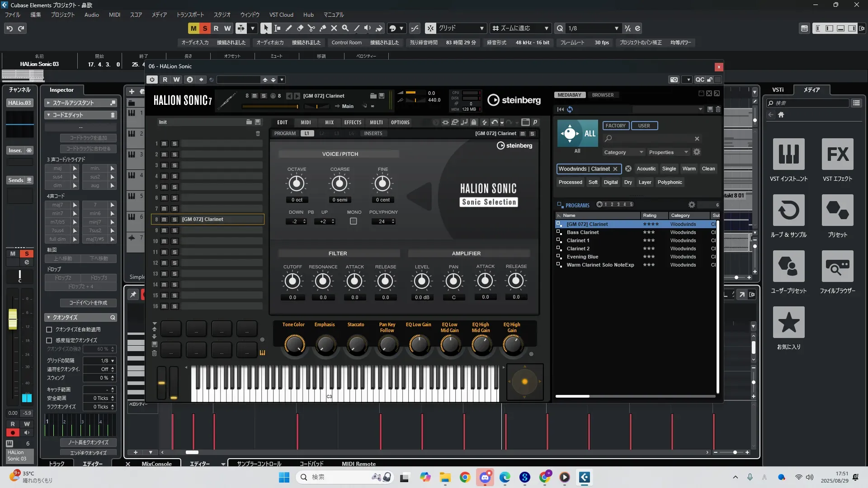Select the Zoom magnifier tool

(x=345, y=28)
